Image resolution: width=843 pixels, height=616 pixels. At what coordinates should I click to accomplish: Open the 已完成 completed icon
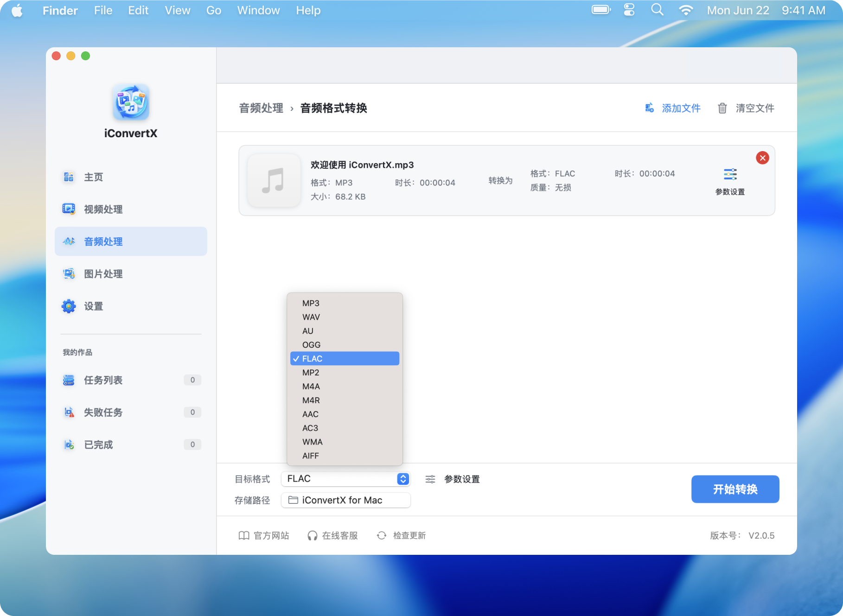click(x=69, y=445)
